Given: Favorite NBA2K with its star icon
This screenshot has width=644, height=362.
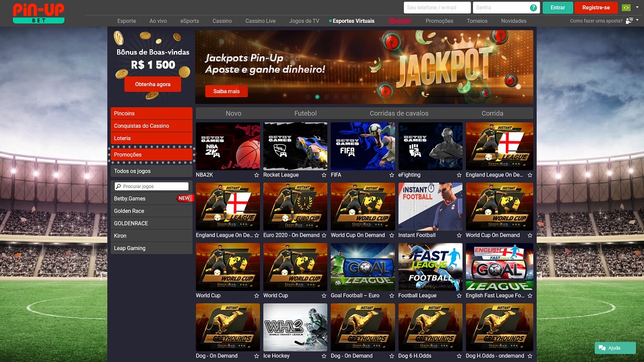Looking at the screenshot, I should [256, 175].
